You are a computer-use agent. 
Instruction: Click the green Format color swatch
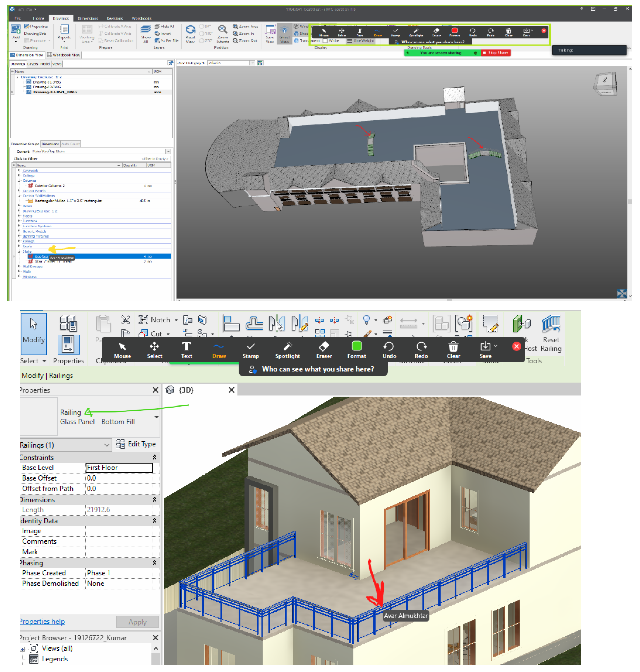pos(356,346)
